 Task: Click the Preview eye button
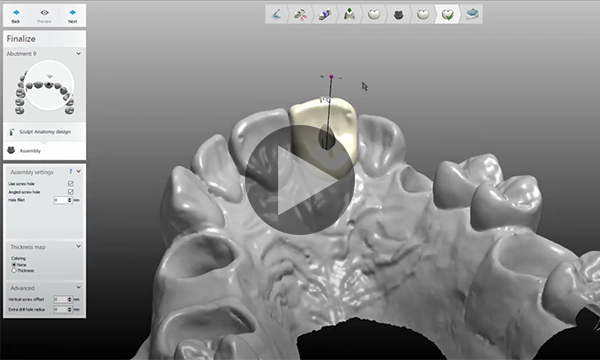pyautogui.click(x=44, y=16)
